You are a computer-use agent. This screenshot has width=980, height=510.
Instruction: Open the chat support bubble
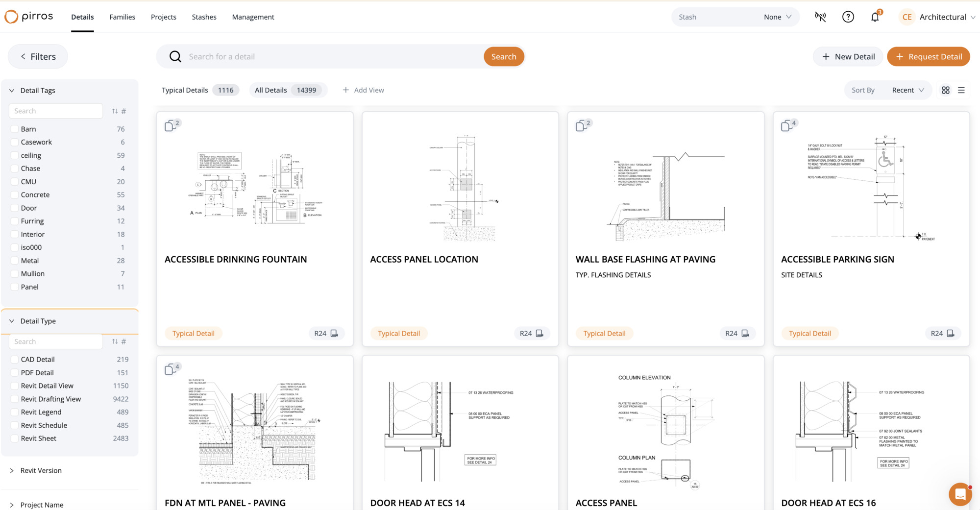click(960, 494)
